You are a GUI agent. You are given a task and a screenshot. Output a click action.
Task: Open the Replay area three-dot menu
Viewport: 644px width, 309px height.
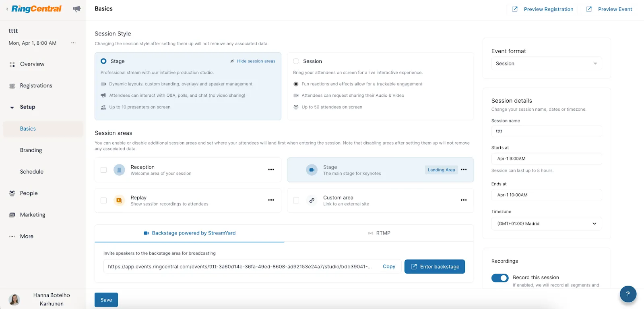271,200
